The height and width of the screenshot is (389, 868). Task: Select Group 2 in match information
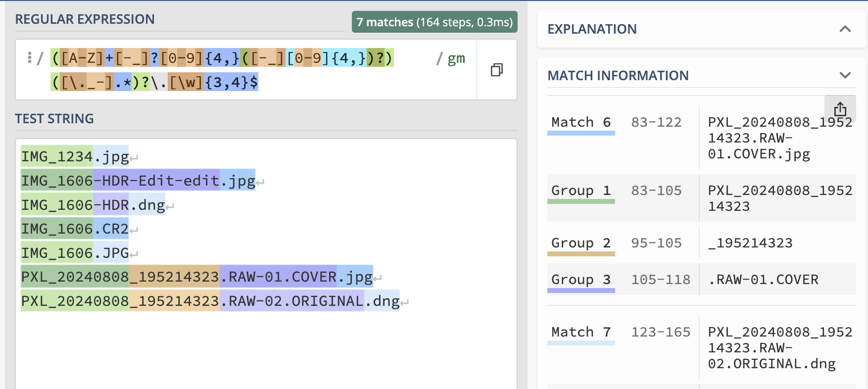pos(581,243)
